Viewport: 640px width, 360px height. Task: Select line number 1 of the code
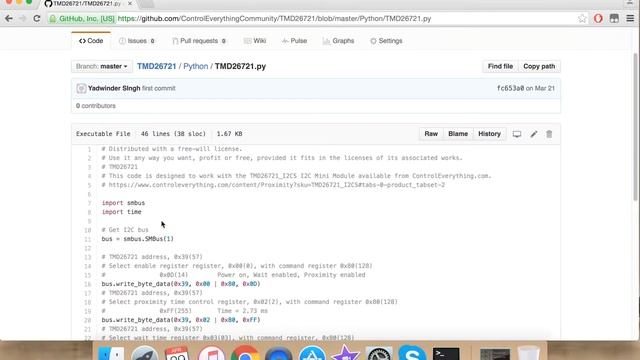(x=89, y=149)
